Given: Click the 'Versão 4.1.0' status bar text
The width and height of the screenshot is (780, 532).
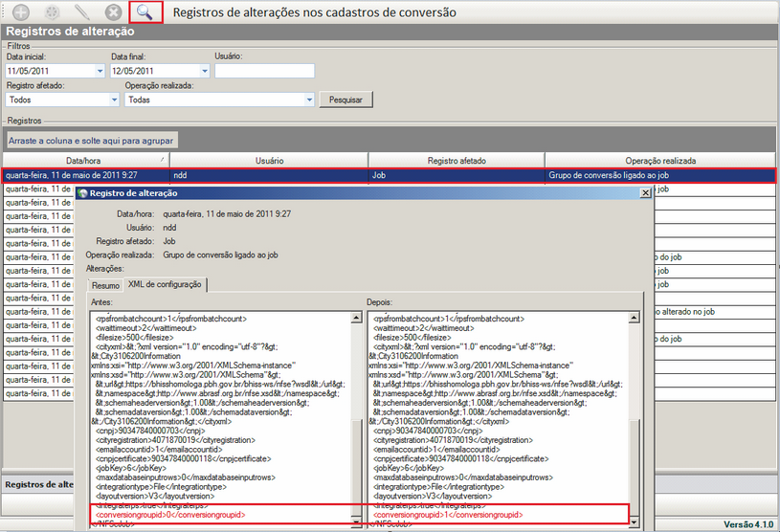Looking at the screenshot, I should (x=748, y=524).
